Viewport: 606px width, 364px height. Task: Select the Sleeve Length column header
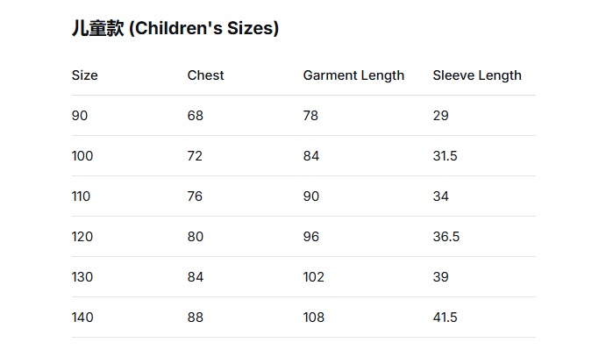point(476,75)
